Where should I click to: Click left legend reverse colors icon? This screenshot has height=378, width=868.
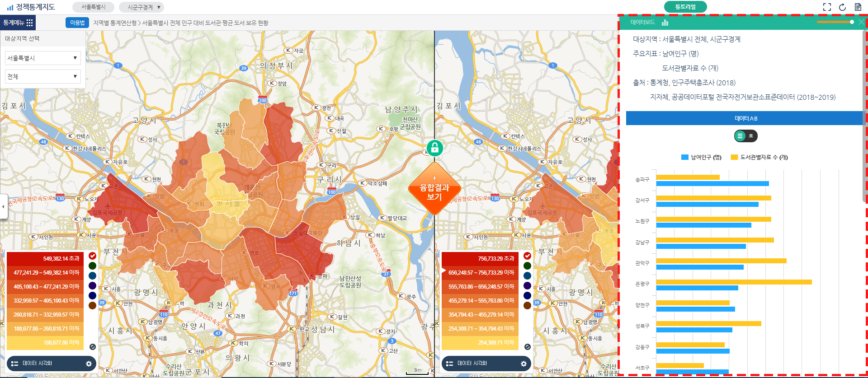[93, 347]
